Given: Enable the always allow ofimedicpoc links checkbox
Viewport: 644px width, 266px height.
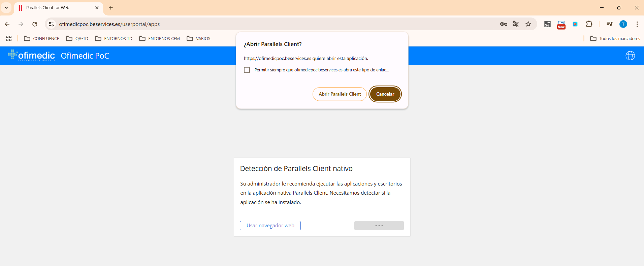Looking at the screenshot, I should pyautogui.click(x=247, y=70).
